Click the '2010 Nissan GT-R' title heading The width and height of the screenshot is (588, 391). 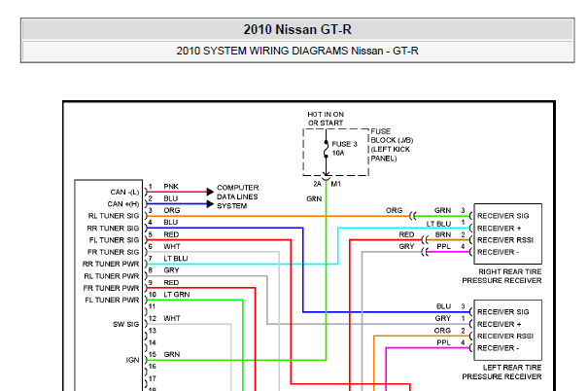tap(297, 29)
